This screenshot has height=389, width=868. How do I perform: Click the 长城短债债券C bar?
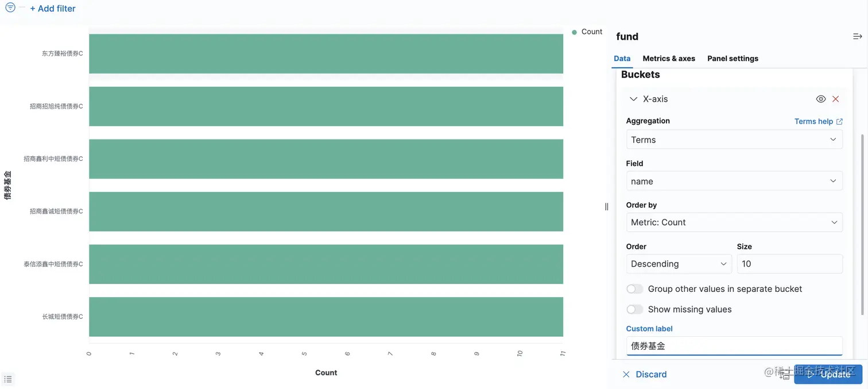326,317
